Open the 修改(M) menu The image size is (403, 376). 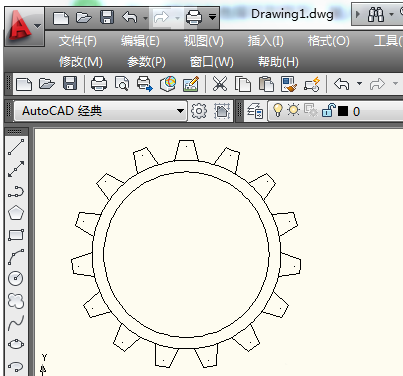[x=81, y=62]
